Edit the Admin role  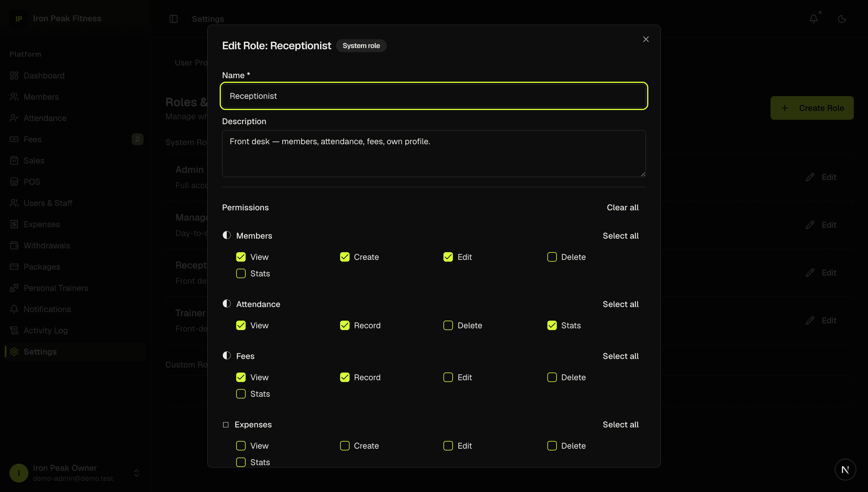tap(821, 177)
